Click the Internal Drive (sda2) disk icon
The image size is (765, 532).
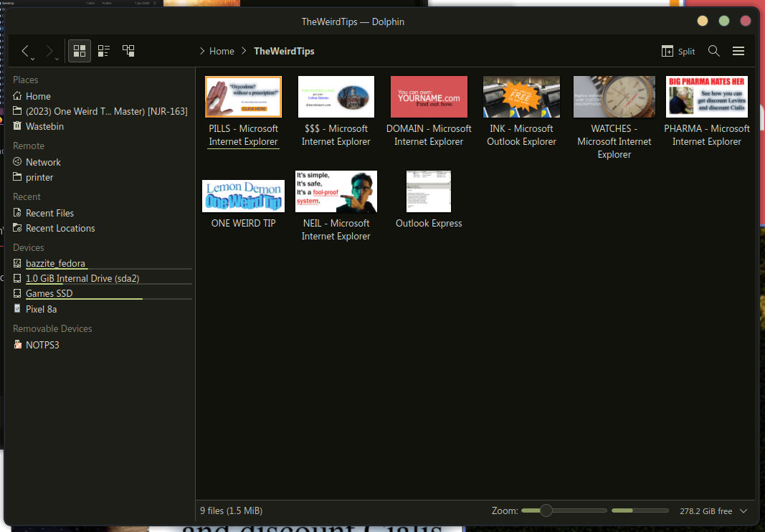[17, 278]
